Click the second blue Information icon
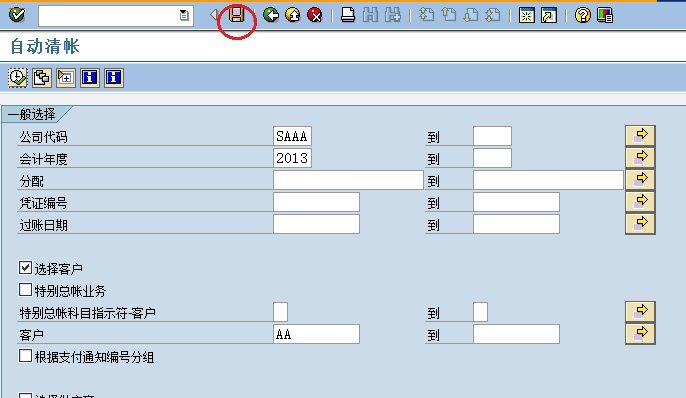The width and height of the screenshot is (686, 398). 114,78
